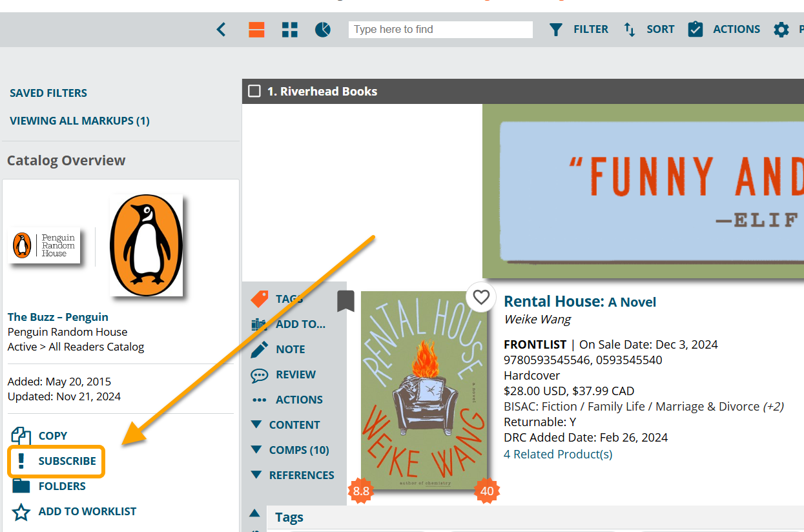Image resolution: width=804 pixels, height=532 pixels.
Task: Open Saved Filters
Action: tap(48, 93)
